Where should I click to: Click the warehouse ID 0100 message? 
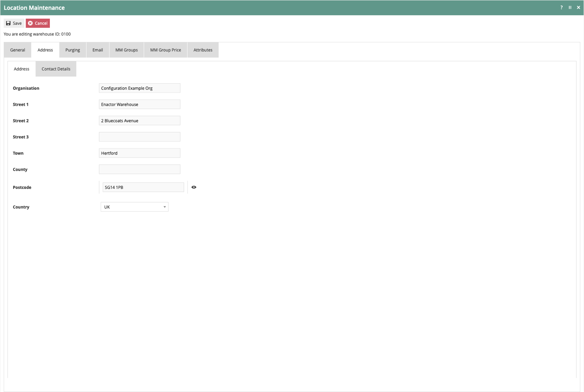coord(37,34)
